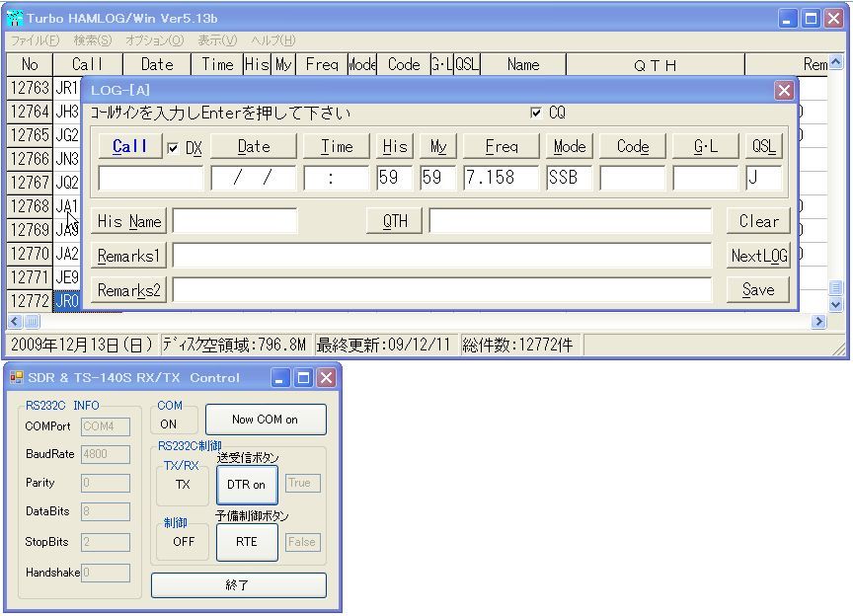The width and height of the screenshot is (853, 616).
Task: Click the Freq button in LOG-[A]
Action: (501, 146)
